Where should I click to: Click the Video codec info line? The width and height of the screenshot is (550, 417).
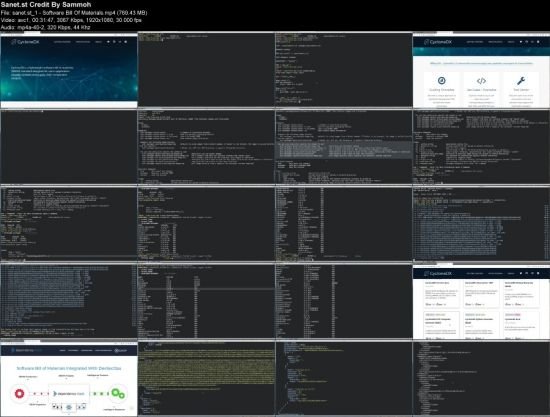point(71,20)
